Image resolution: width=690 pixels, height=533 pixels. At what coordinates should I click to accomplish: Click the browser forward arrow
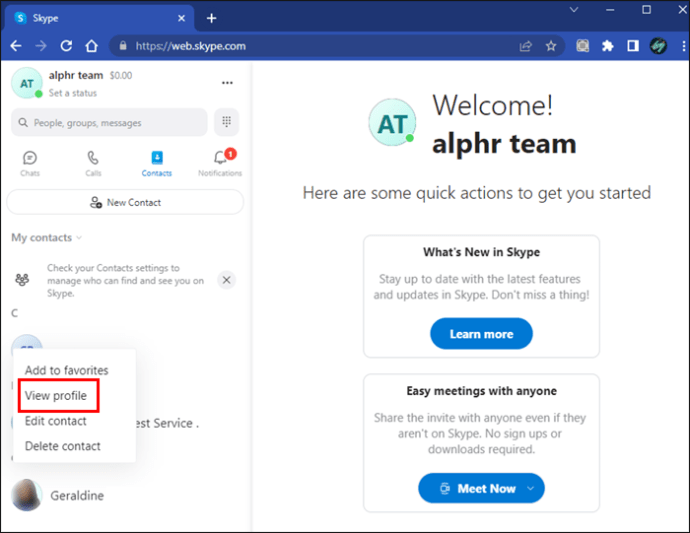click(41, 46)
